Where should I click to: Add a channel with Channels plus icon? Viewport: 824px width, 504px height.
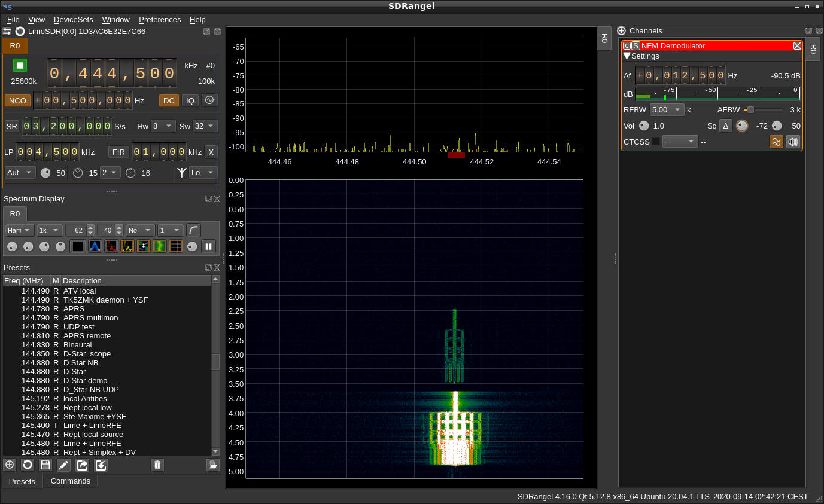click(x=622, y=30)
